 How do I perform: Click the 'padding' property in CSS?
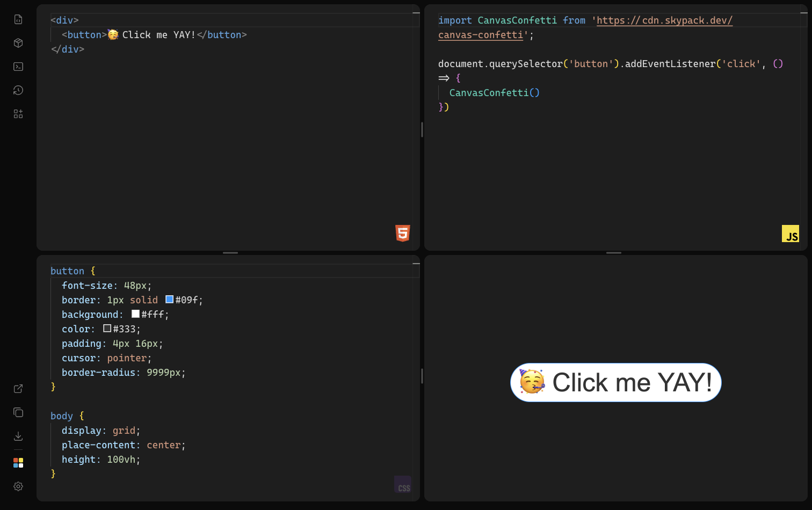coord(82,344)
